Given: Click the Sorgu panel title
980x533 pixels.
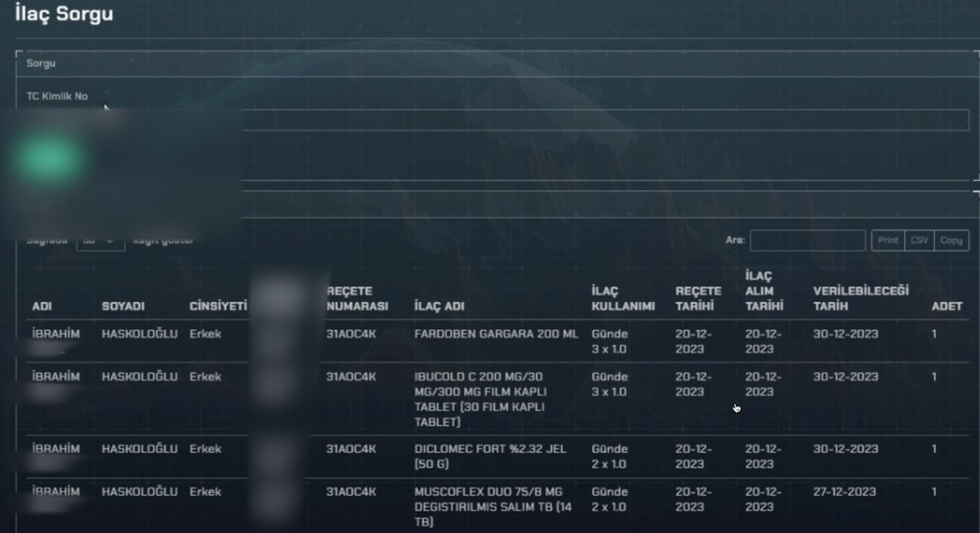Looking at the screenshot, I should [x=41, y=63].
